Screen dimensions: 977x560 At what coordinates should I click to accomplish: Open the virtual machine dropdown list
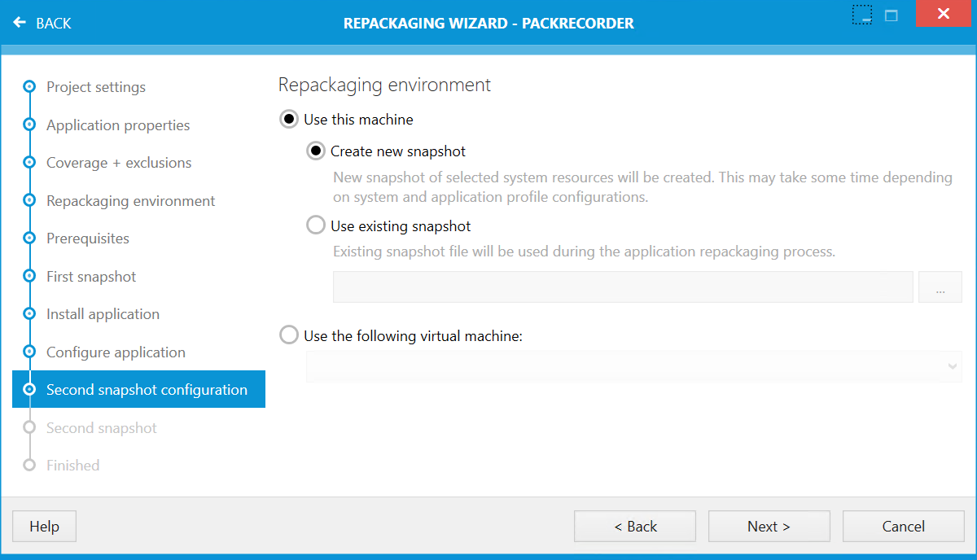(x=950, y=366)
